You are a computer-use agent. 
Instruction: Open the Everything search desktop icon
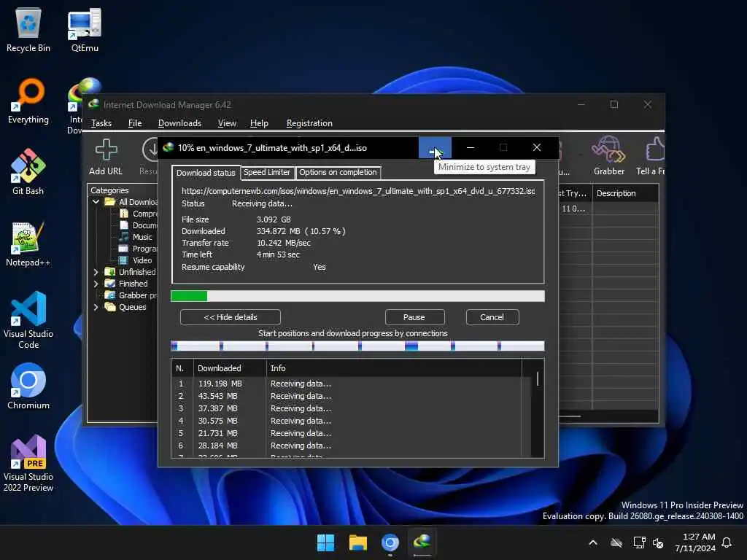point(28,101)
